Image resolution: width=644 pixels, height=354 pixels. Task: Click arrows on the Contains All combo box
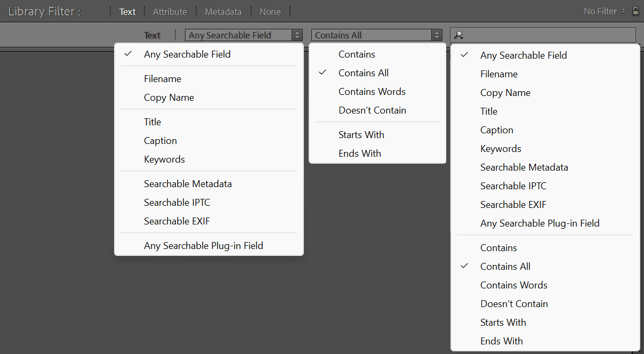pyautogui.click(x=437, y=35)
